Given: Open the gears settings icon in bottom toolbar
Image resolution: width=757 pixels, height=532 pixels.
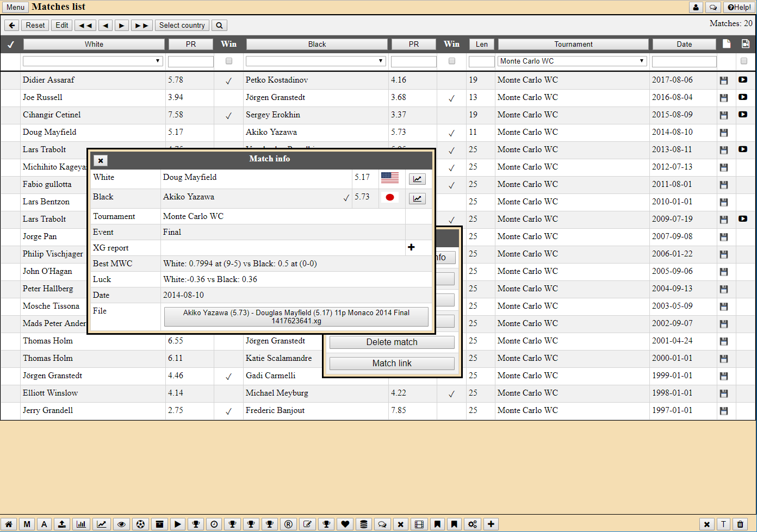Looking at the screenshot, I should coord(472,524).
